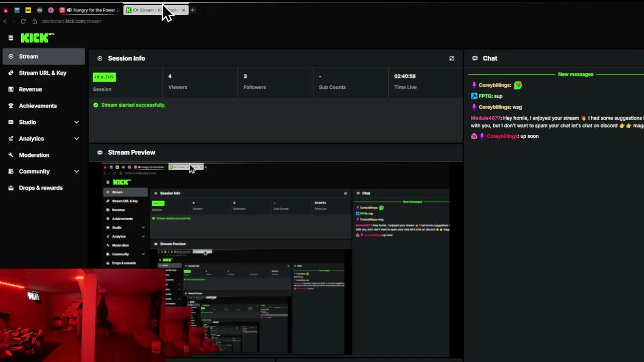The image size is (644, 362).
Task: Expand Session Info panel to fullscreen
Action: pyautogui.click(x=451, y=58)
